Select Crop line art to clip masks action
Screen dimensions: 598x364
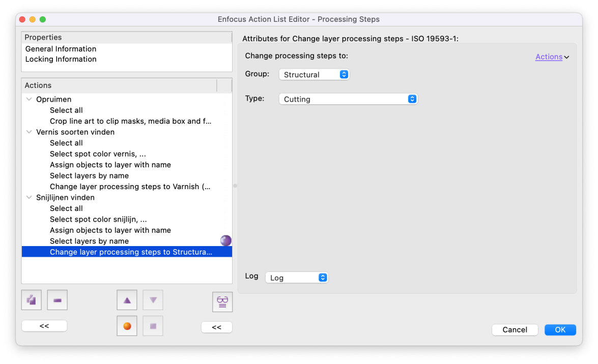click(130, 121)
